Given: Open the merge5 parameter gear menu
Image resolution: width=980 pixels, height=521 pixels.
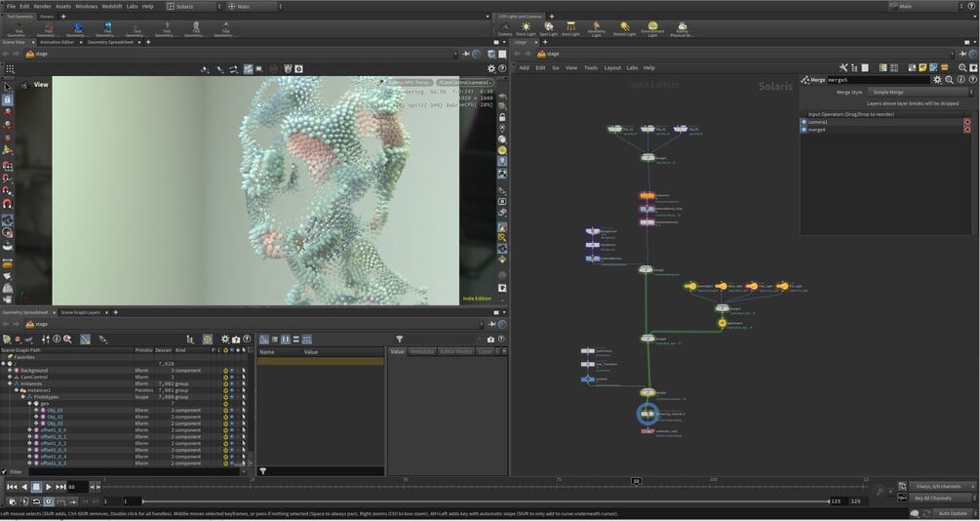Looking at the screenshot, I should 937,79.
